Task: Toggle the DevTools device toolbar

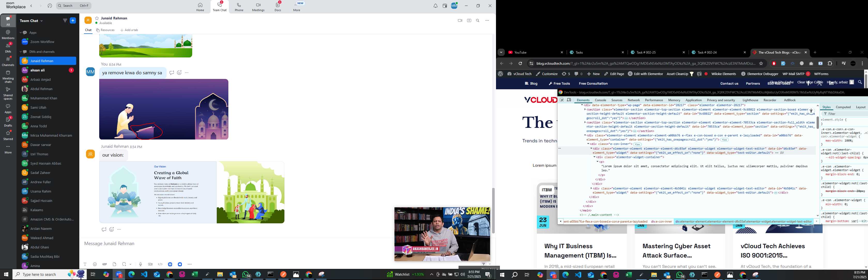Action: 569,100
